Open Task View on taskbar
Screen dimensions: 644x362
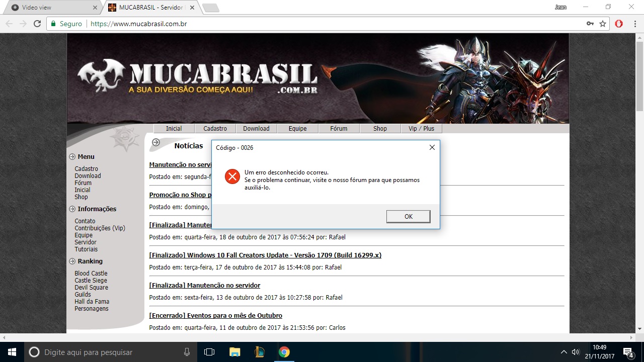pyautogui.click(x=209, y=352)
